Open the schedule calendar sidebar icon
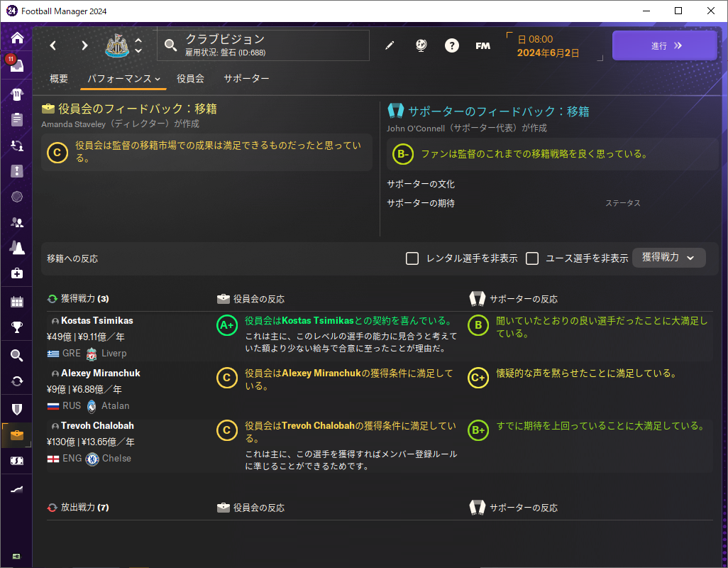 (17, 302)
